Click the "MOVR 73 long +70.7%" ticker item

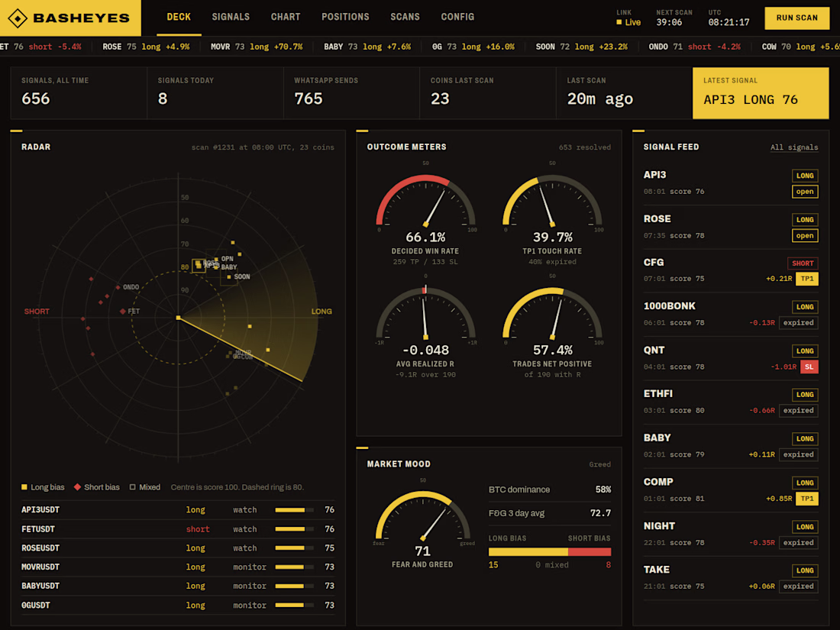click(257, 47)
